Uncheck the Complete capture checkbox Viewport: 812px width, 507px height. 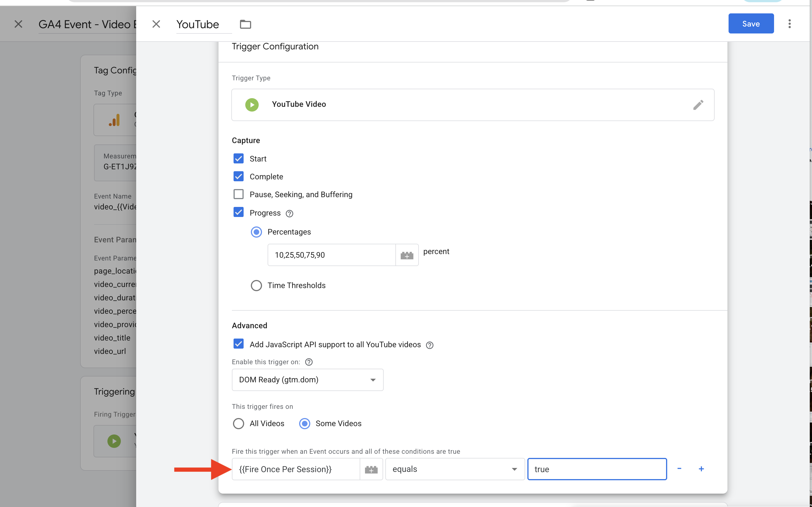tap(238, 176)
